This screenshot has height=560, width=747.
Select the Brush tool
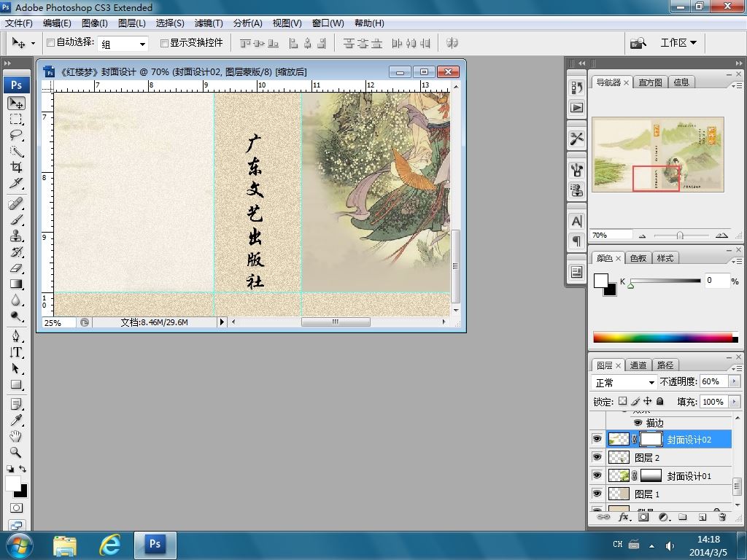tap(17, 220)
